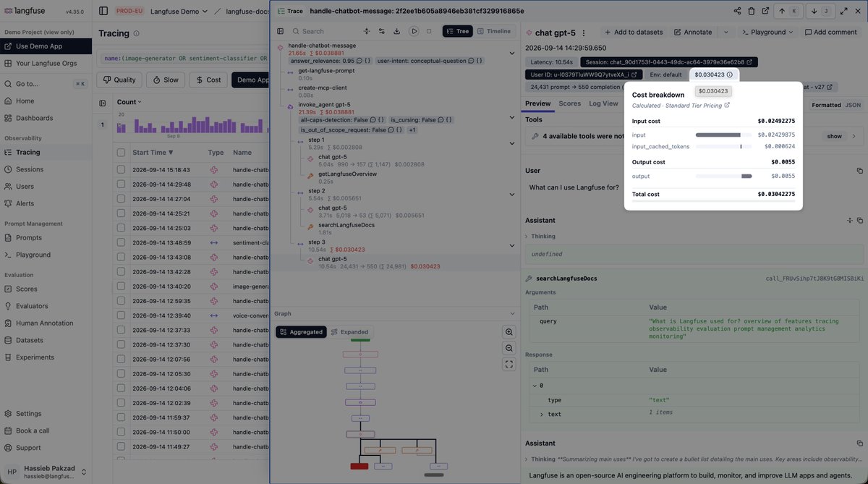Image resolution: width=868 pixels, height=484 pixels.
Task: Check the row 2026-09-14 14:27:04
Action: click(x=121, y=199)
